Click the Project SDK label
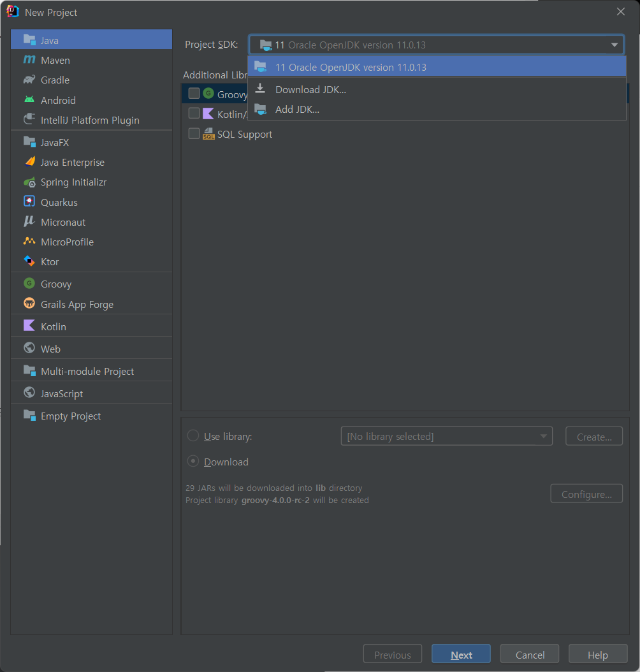This screenshot has width=640, height=672. click(212, 45)
